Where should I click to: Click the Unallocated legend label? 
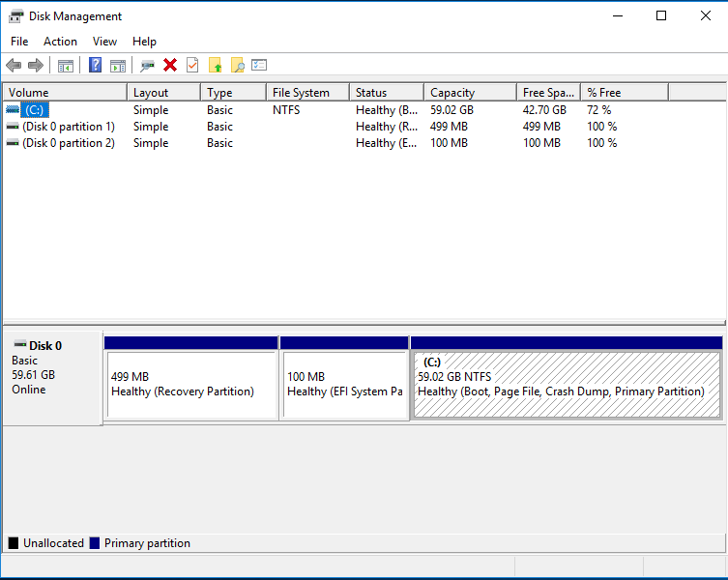tap(53, 543)
